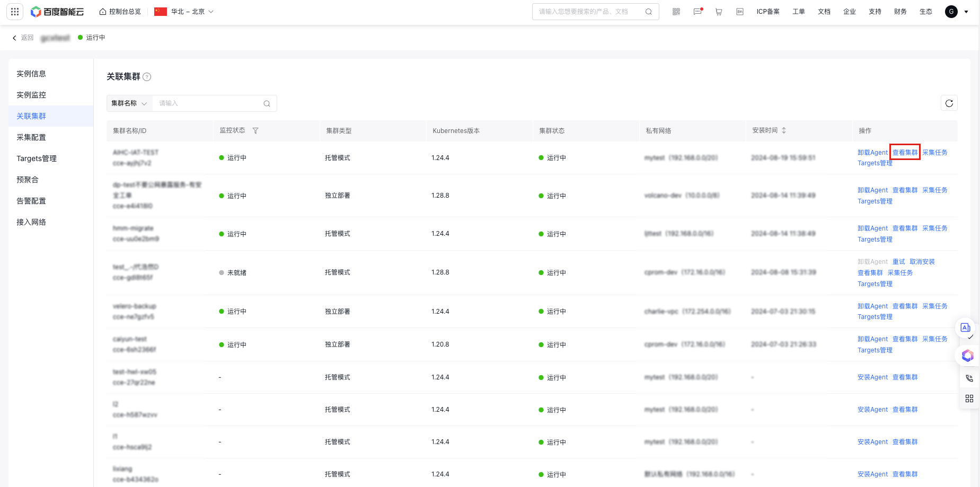Click 重试 in the 未就绪 row

[x=899, y=262]
